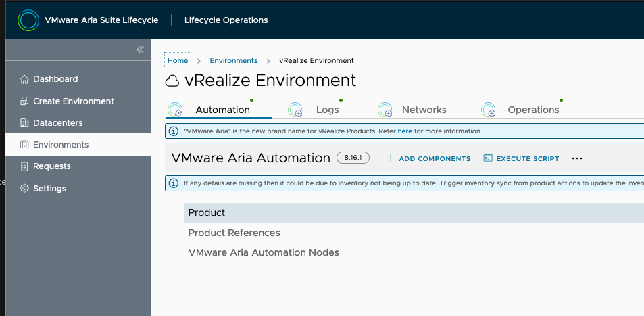
Task: Click the Requests list icon
Action: pos(24,166)
